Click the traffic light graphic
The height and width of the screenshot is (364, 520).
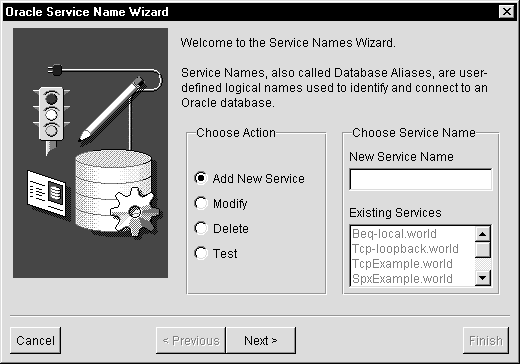coord(51,120)
